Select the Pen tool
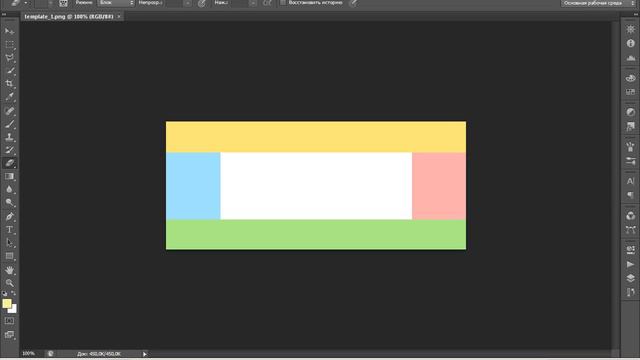 pos(9,216)
